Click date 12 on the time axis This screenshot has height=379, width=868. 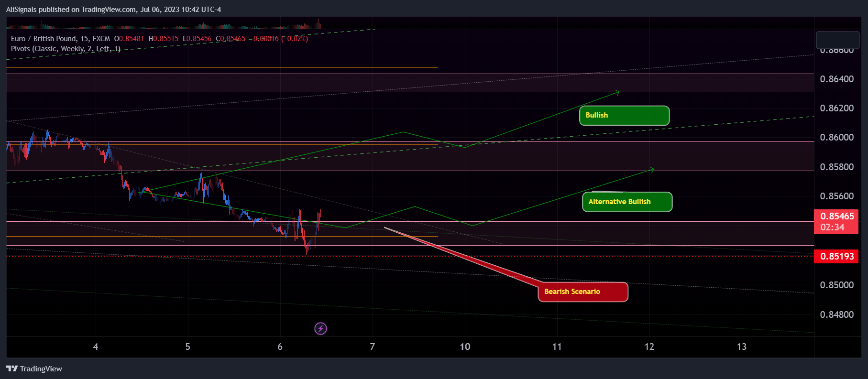click(x=649, y=347)
